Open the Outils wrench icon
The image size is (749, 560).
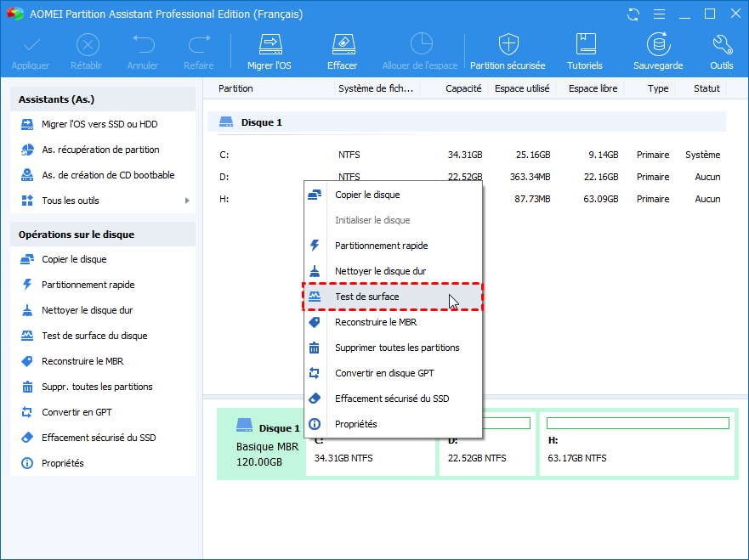[721, 44]
